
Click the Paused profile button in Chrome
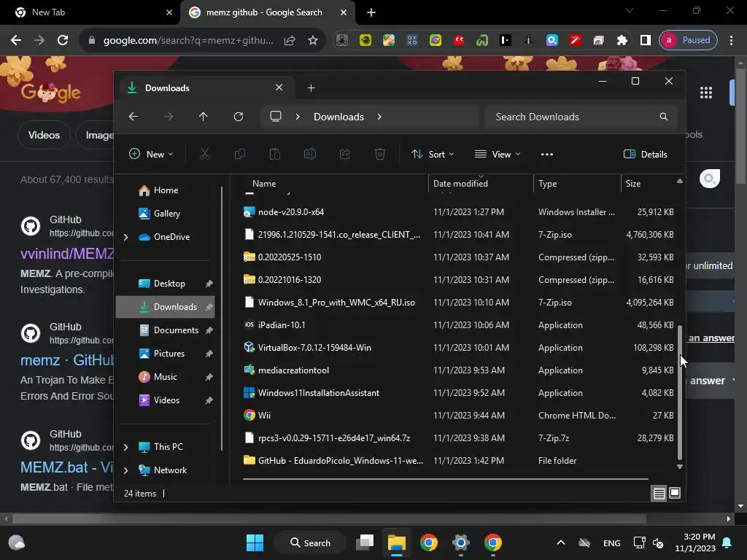coord(689,41)
